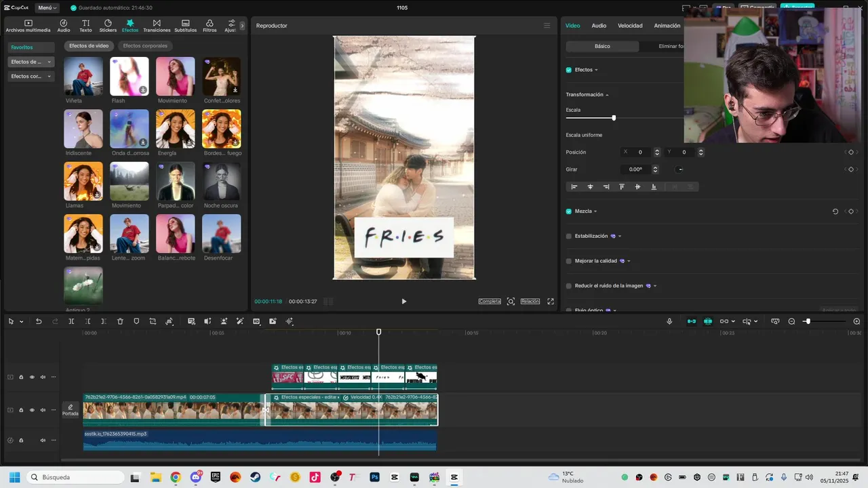Open the Subtítulos panel
The height and width of the screenshot is (488, 868).
pos(185,26)
